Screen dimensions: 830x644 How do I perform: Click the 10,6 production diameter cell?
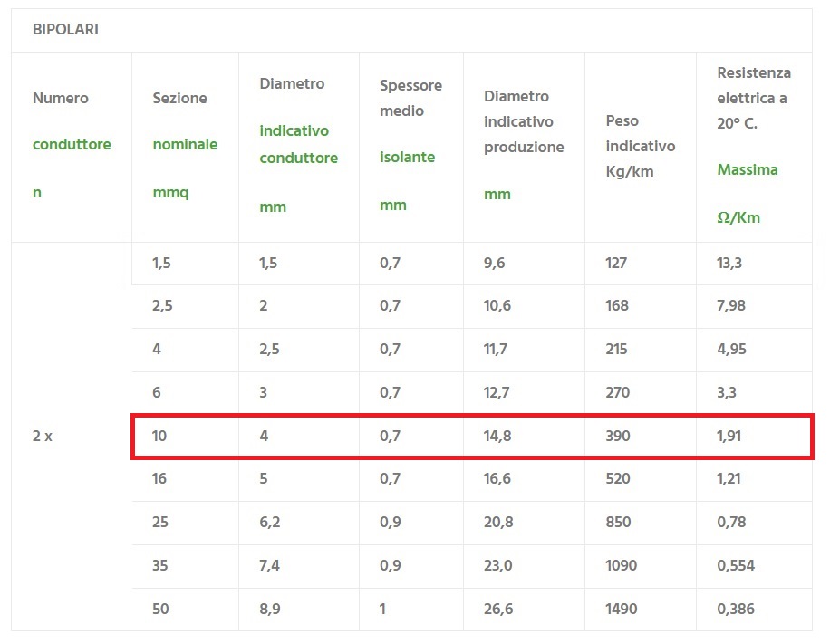pyautogui.click(x=497, y=305)
